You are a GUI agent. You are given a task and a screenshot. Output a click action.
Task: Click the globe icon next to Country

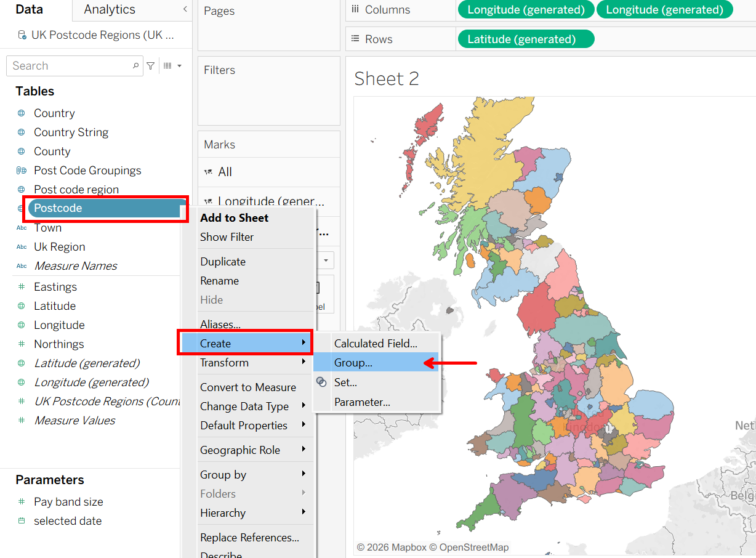pos(22,113)
